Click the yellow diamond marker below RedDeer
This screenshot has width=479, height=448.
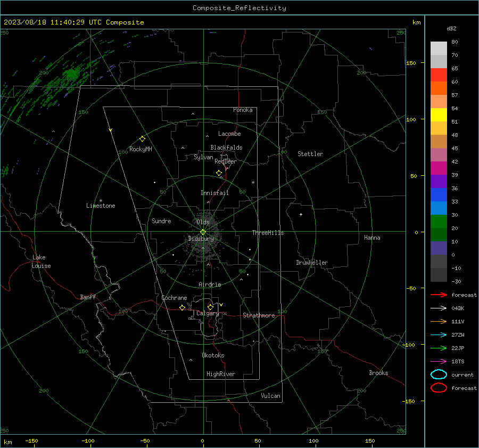pos(219,173)
